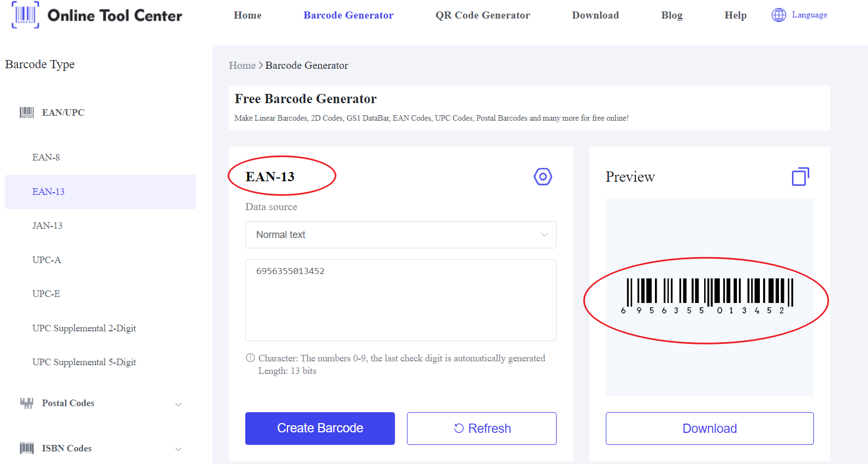Click the copy icon in Preview panel
The width and height of the screenshot is (868, 464).
point(800,176)
